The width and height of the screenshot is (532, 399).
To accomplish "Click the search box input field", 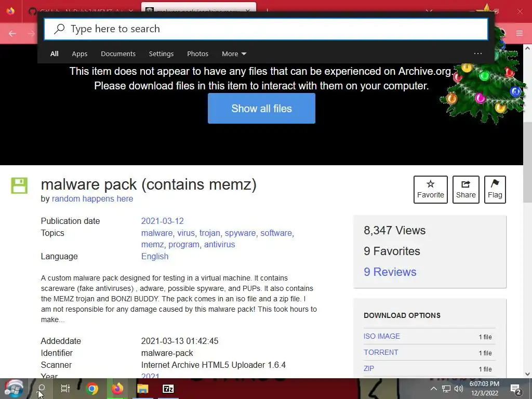I will [266, 29].
